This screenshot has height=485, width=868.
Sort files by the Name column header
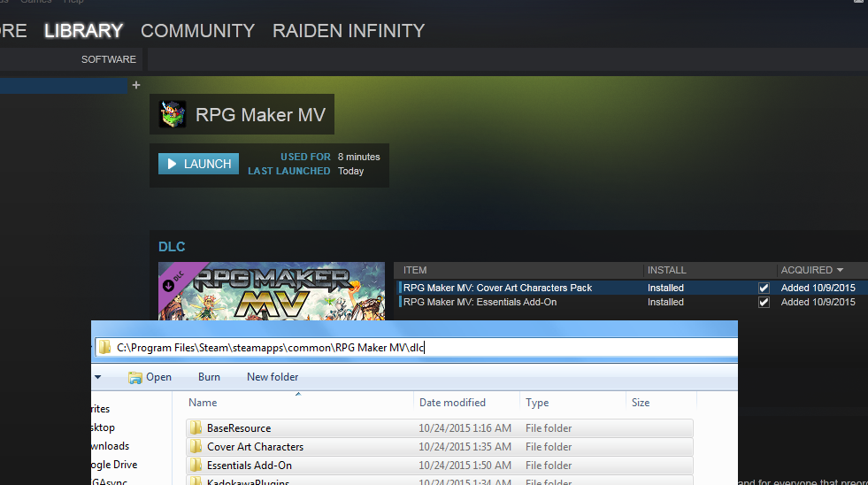pyautogui.click(x=203, y=403)
